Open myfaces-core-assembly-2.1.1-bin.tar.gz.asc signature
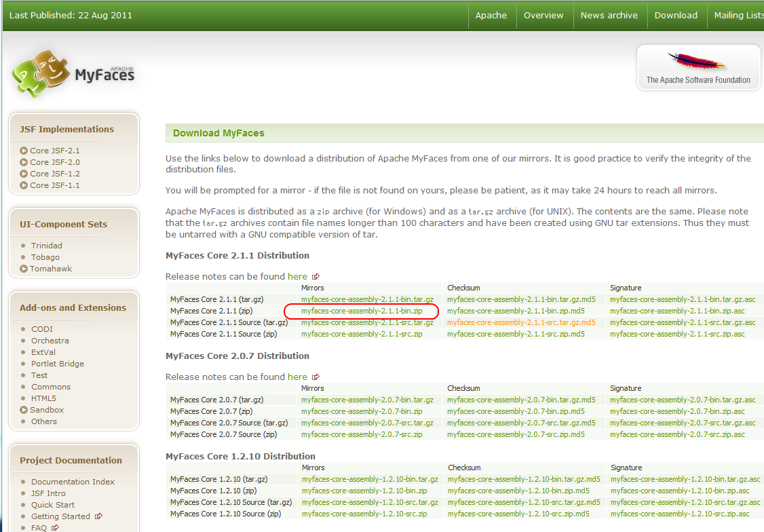This screenshot has width=764, height=532. [683, 300]
